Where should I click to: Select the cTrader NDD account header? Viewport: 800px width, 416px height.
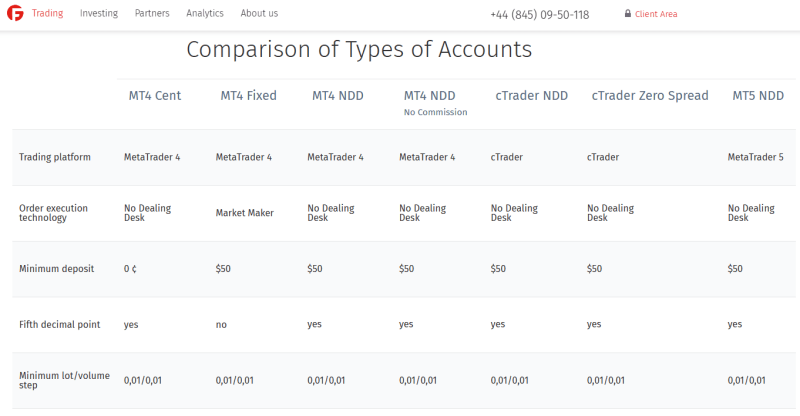(x=532, y=95)
